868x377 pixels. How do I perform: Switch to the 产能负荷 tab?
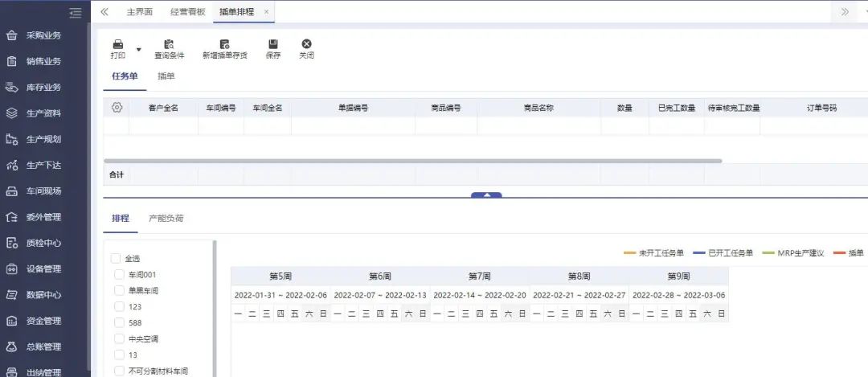166,218
